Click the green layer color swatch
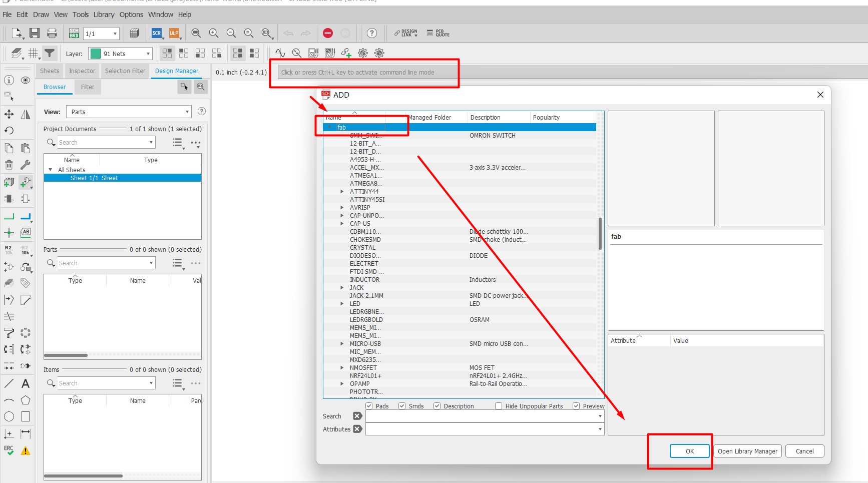The image size is (868, 483). (x=96, y=54)
